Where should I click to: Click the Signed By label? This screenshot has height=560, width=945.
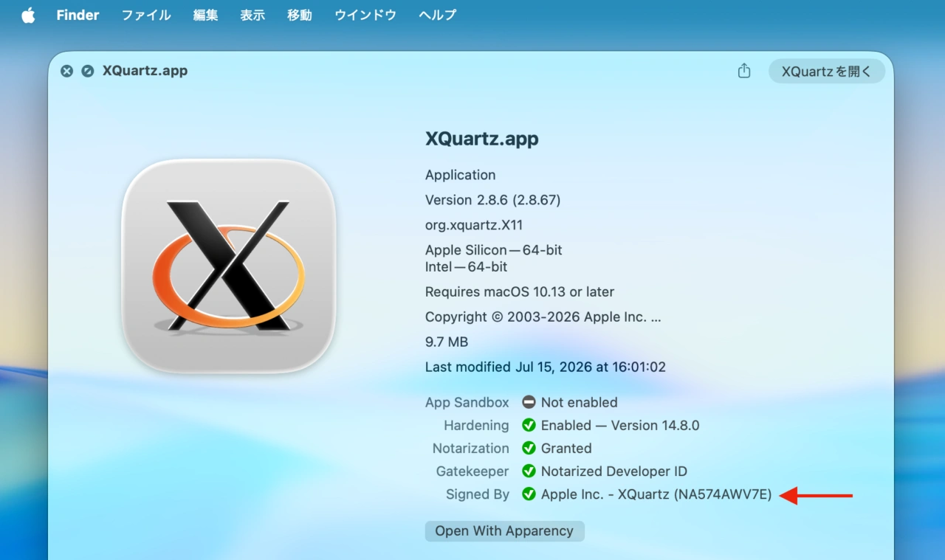[x=478, y=494]
